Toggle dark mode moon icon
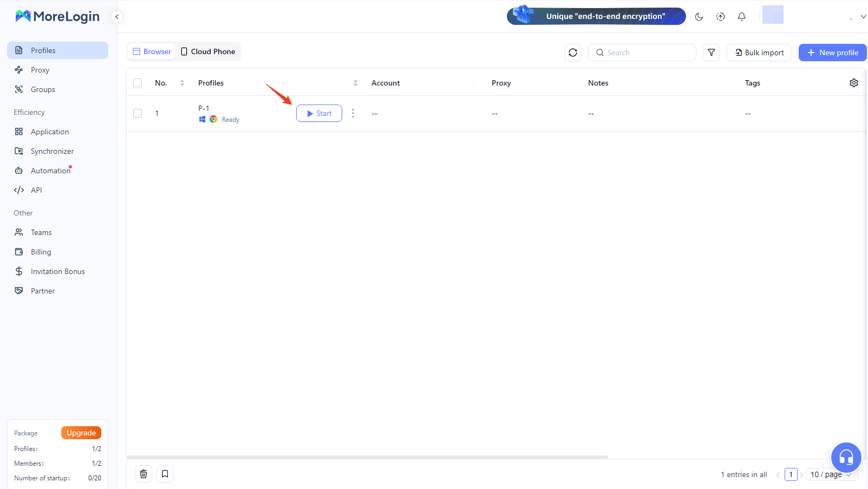This screenshot has height=489, width=868. (699, 17)
